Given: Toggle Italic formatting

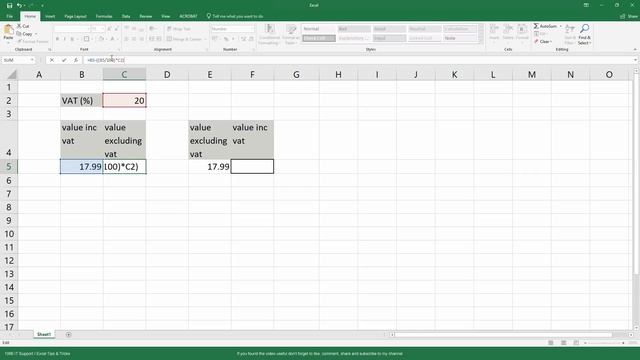Looking at the screenshot, I should 64,39.
